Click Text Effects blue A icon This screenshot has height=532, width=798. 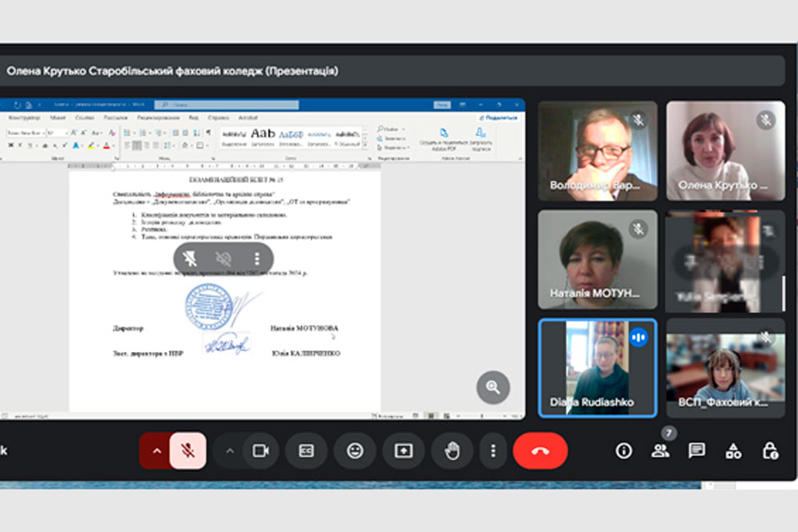[x=76, y=145]
